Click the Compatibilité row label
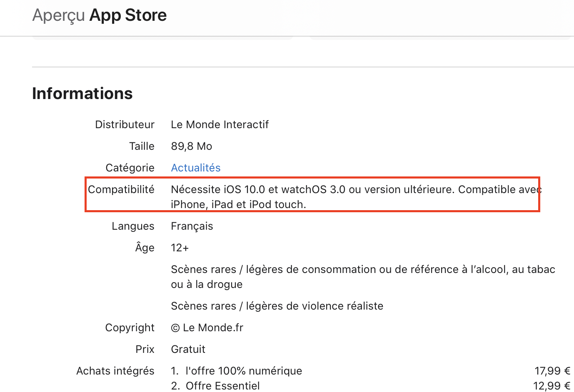 pos(121,189)
